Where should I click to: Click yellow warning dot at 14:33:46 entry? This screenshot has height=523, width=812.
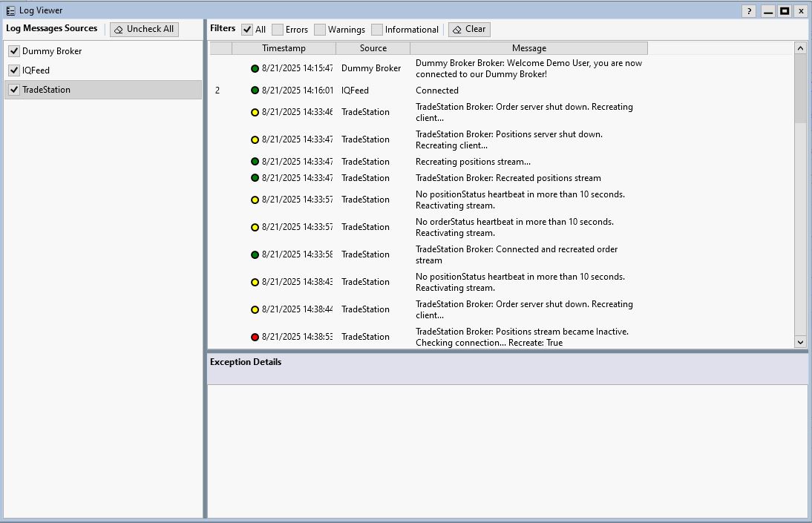(x=255, y=113)
